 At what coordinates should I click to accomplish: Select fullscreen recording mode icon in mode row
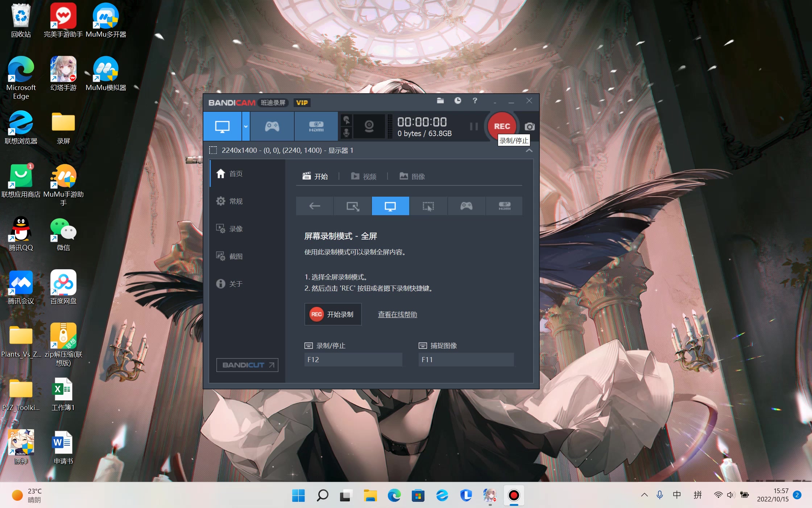390,206
